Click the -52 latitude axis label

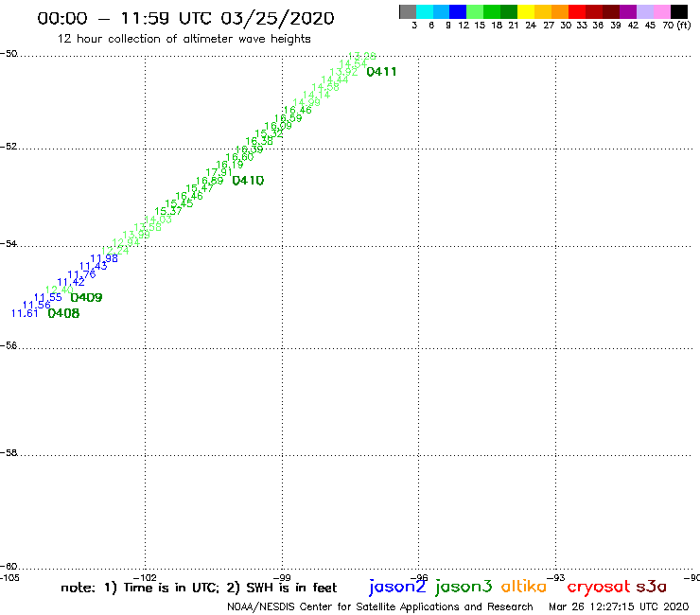point(9,147)
